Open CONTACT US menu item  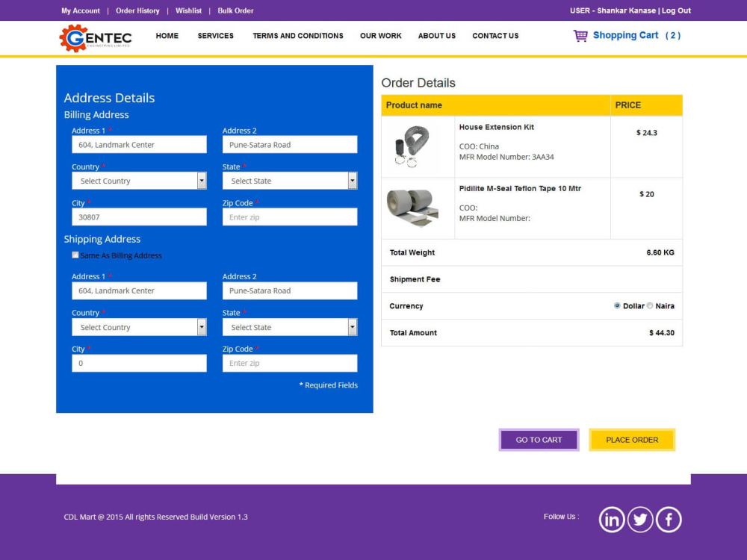coord(495,36)
